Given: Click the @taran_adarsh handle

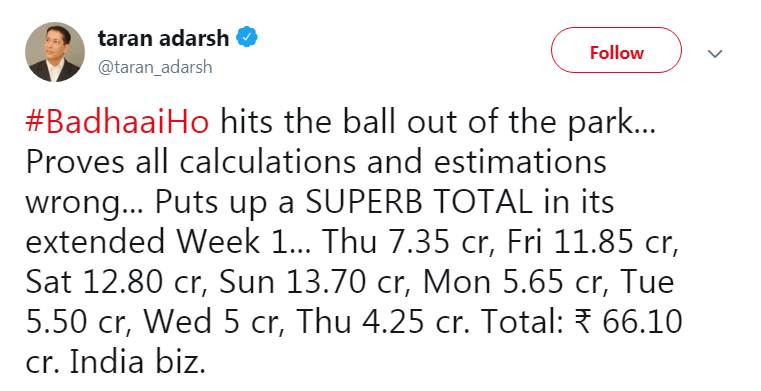Looking at the screenshot, I should pyautogui.click(x=155, y=66).
